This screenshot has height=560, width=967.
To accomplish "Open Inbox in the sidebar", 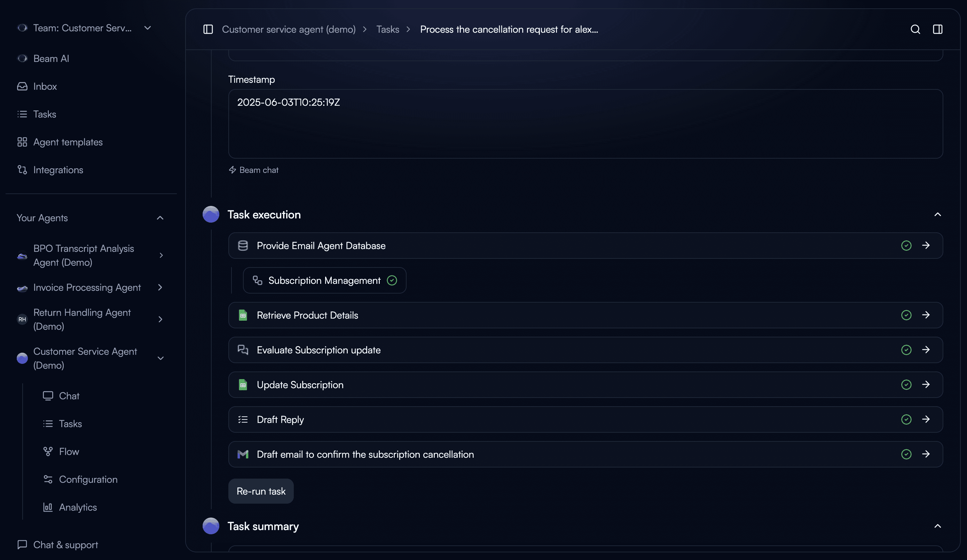I will click(x=45, y=87).
